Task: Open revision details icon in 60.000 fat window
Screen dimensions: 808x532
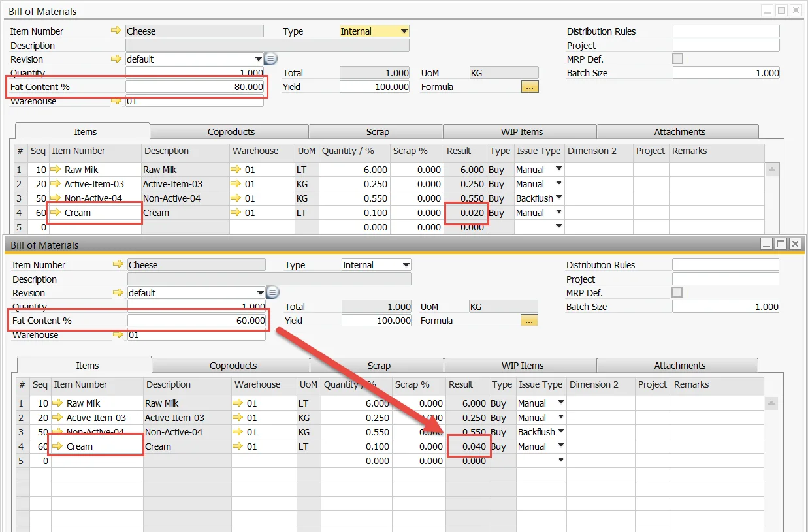Action: (x=273, y=292)
